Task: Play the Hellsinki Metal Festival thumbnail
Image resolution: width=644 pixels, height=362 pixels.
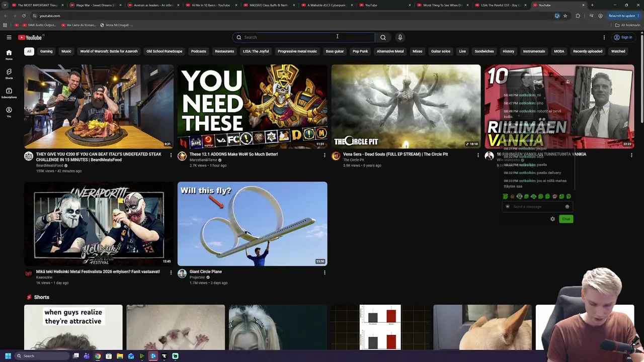Action: pos(99,224)
